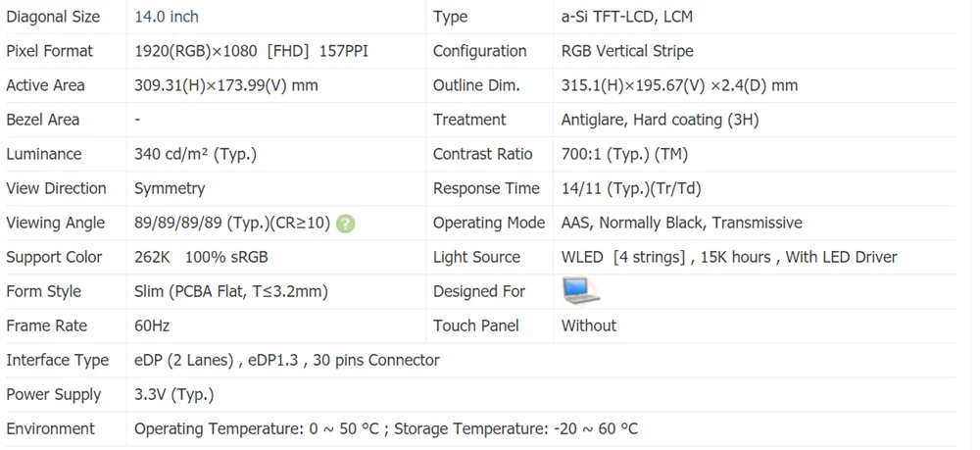The height and width of the screenshot is (450, 980).
Task: Select the 89/89/89/89 viewing angle value
Action: coord(233,223)
